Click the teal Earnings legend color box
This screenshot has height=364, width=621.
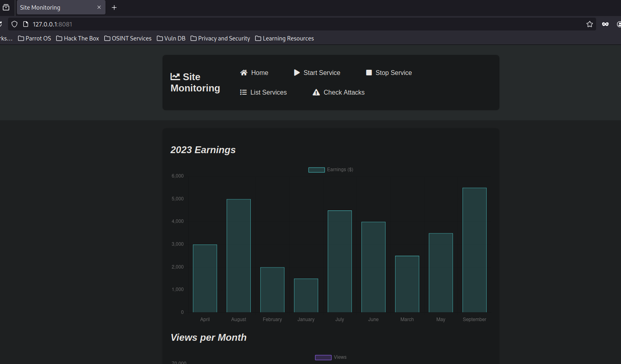pyautogui.click(x=317, y=170)
